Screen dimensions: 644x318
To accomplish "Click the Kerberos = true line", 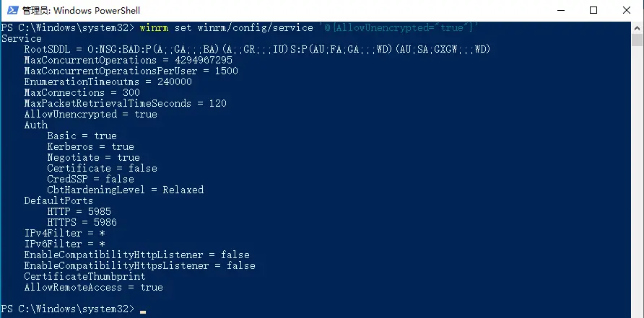I will pyautogui.click(x=90, y=146).
